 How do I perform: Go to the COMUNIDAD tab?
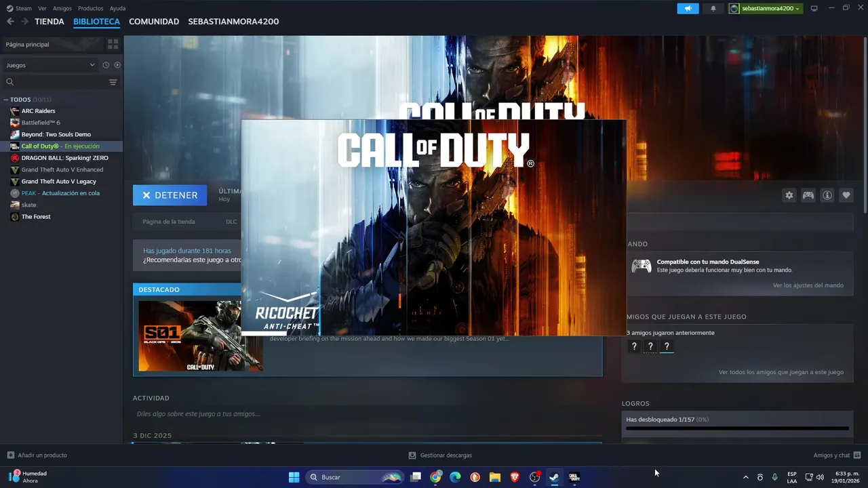click(x=154, y=22)
